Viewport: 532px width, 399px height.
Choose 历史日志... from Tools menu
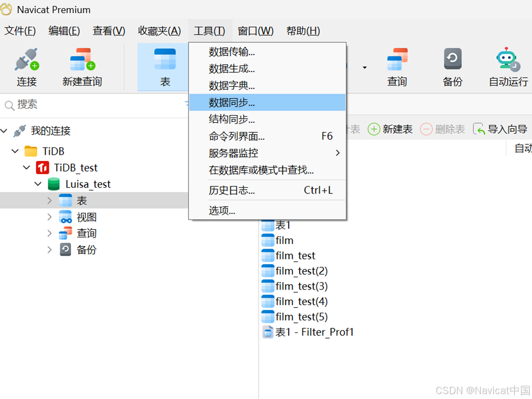[x=267, y=190]
